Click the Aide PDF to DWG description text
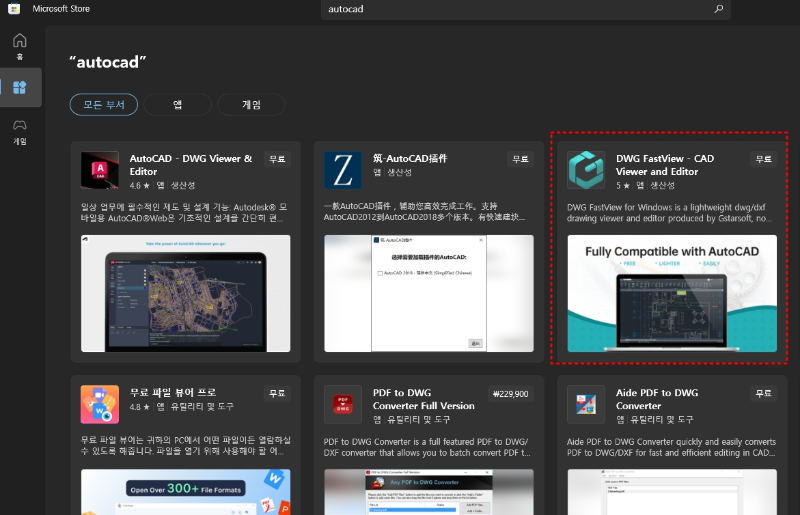This screenshot has height=515, width=800. 671,447
